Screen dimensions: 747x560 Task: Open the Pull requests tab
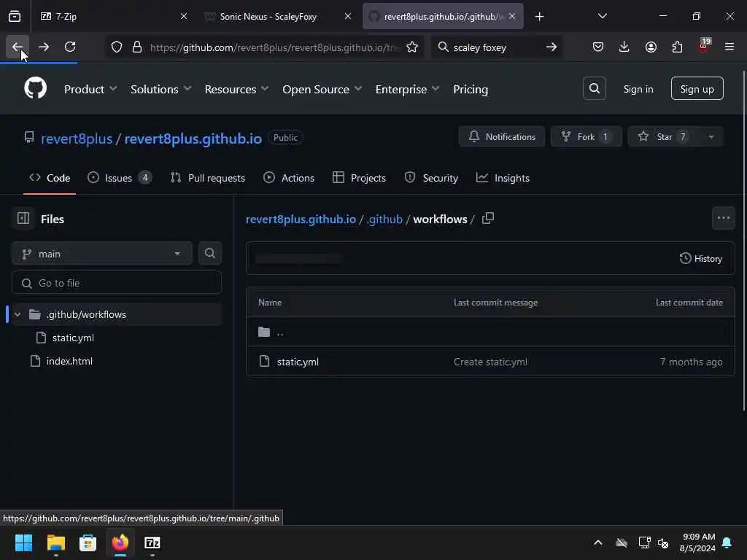pos(208,178)
